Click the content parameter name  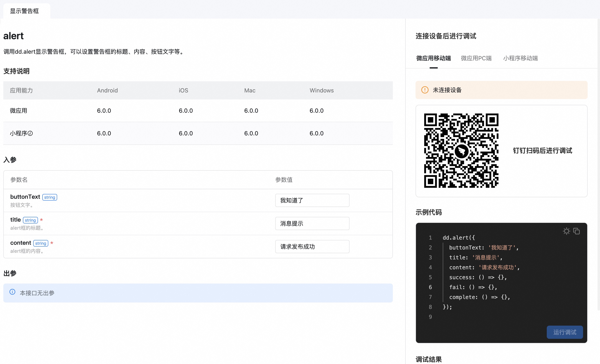pos(21,243)
